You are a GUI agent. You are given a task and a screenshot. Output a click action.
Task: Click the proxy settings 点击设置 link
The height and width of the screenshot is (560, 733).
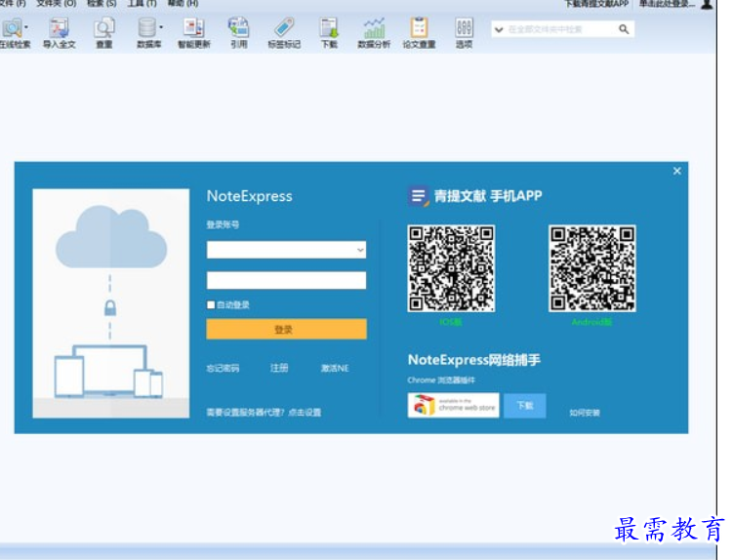tap(305, 413)
